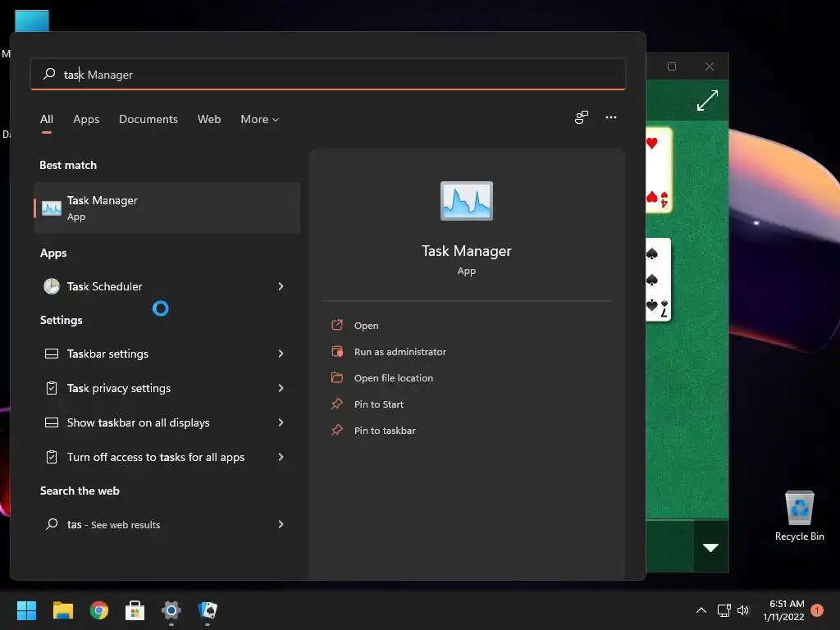Click the search magnifier icon in search box
Screen dimensions: 840x630
click(x=49, y=74)
